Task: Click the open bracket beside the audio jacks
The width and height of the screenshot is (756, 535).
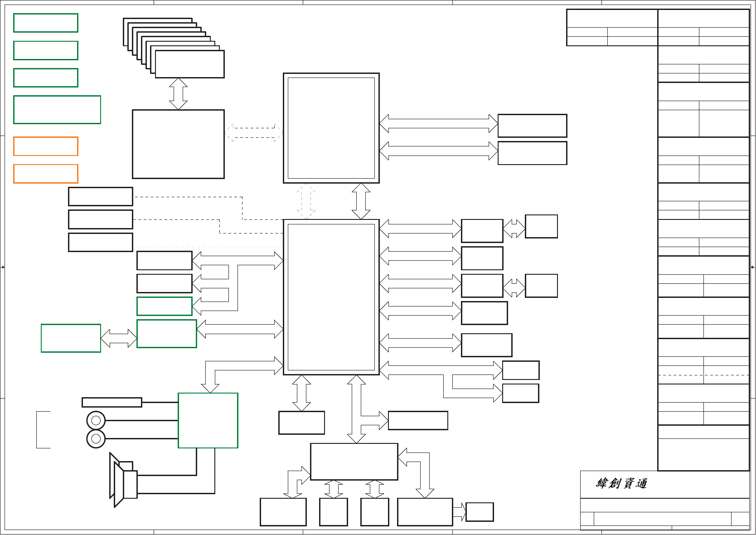Action: [43, 430]
